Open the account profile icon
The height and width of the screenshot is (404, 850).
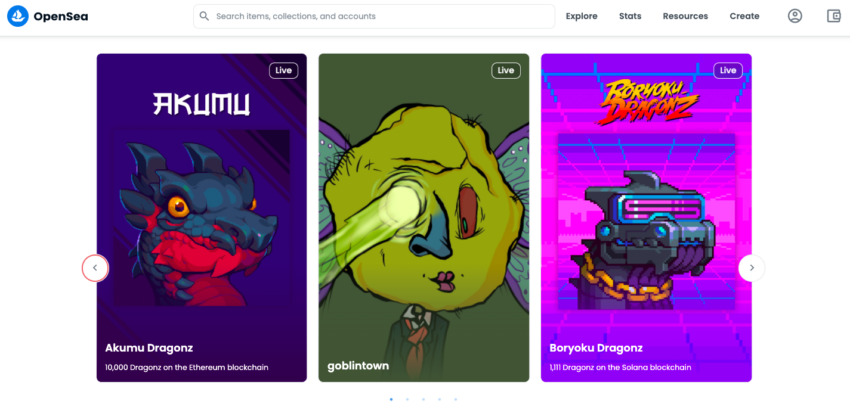pyautogui.click(x=795, y=16)
